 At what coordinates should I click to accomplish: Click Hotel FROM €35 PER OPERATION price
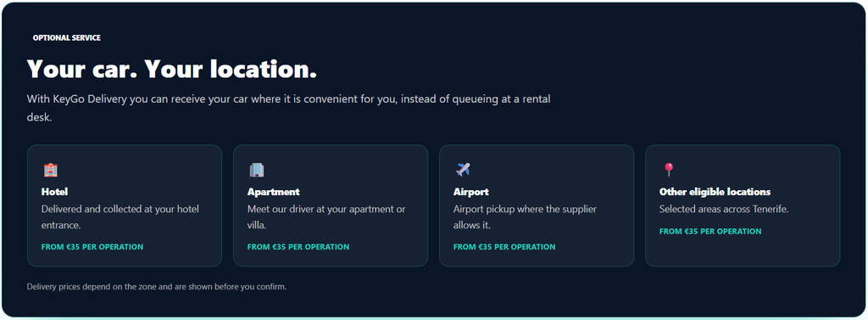click(x=92, y=247)
